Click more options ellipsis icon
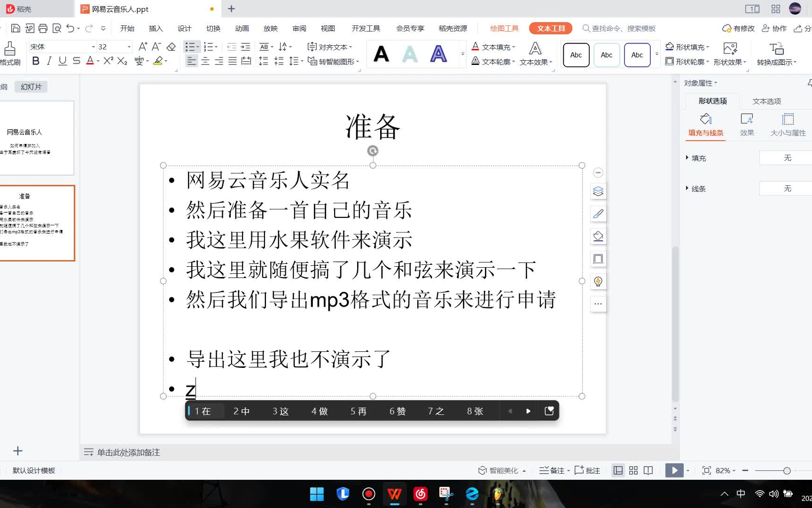812x508 pixels. [x=598, y=304]
